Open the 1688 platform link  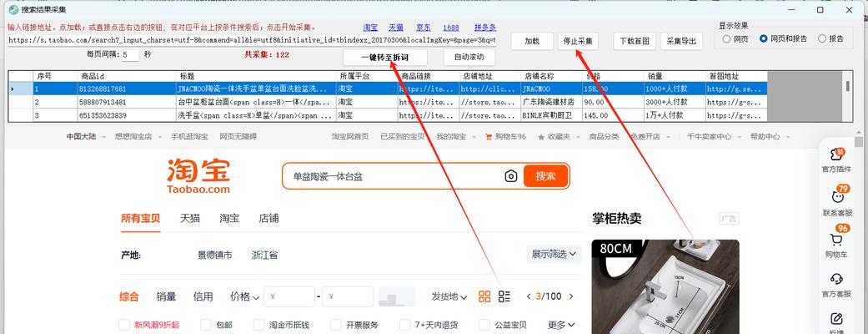(450, 28)
